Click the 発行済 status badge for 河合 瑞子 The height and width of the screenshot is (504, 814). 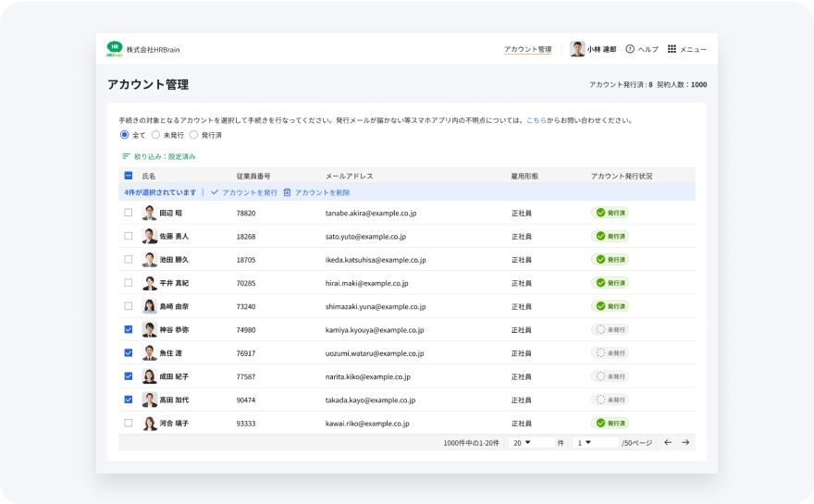610,423
